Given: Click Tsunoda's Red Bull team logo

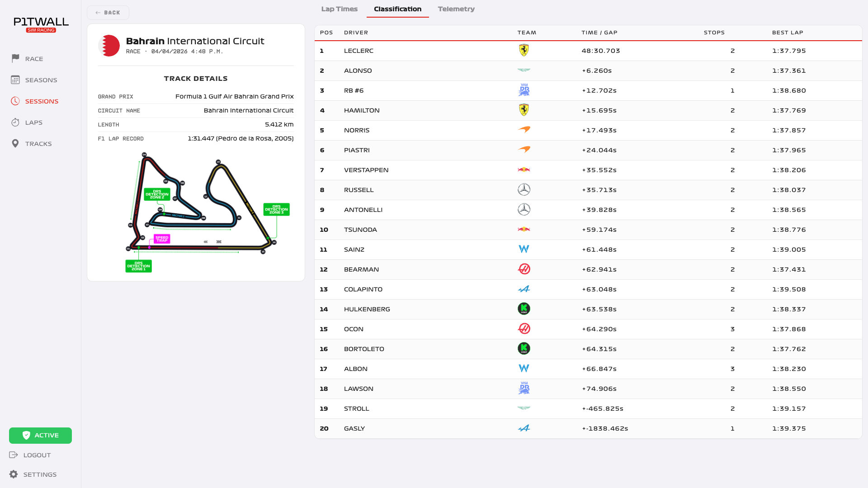Looking at the screenshot, I should 524,230.
